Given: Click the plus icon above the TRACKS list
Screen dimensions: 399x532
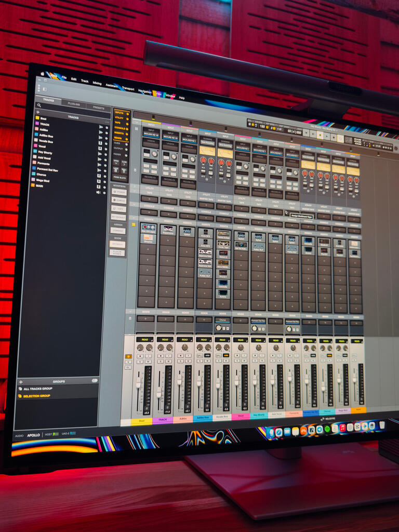Looking at the screenshot, I should [x=37, y=112].
